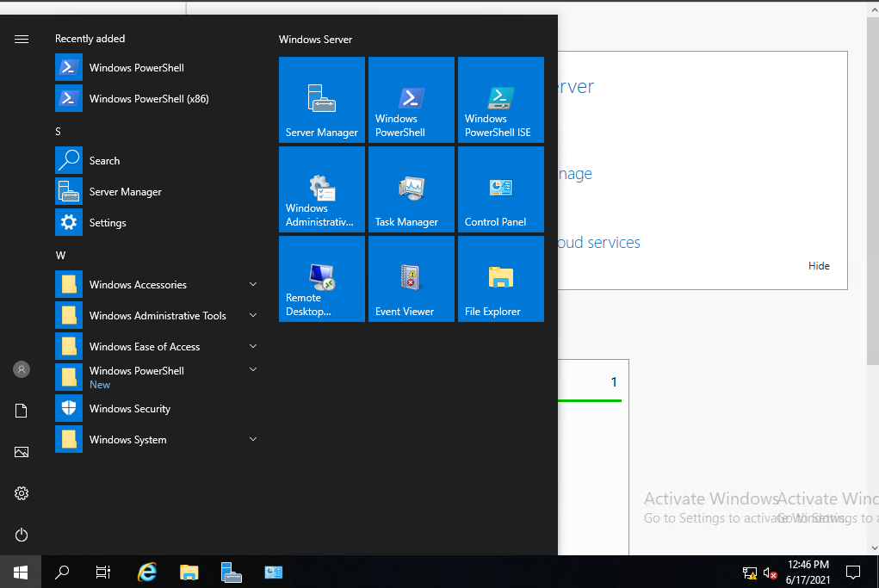Click the network status tray icon

click(x=750, y=573)
